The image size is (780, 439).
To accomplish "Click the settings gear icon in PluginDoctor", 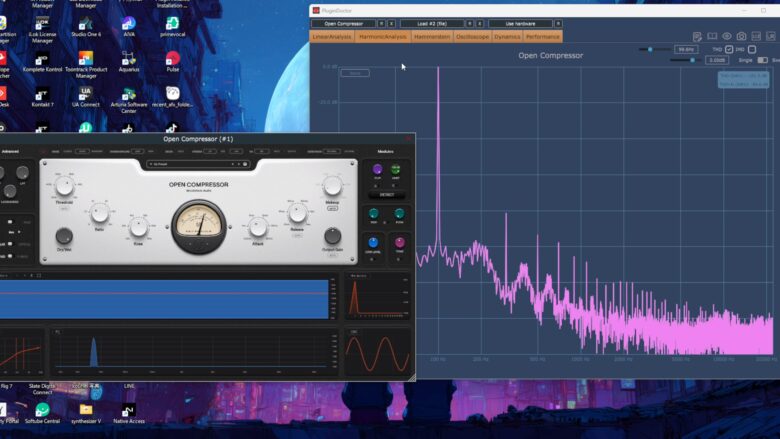I will pos(770,36).
